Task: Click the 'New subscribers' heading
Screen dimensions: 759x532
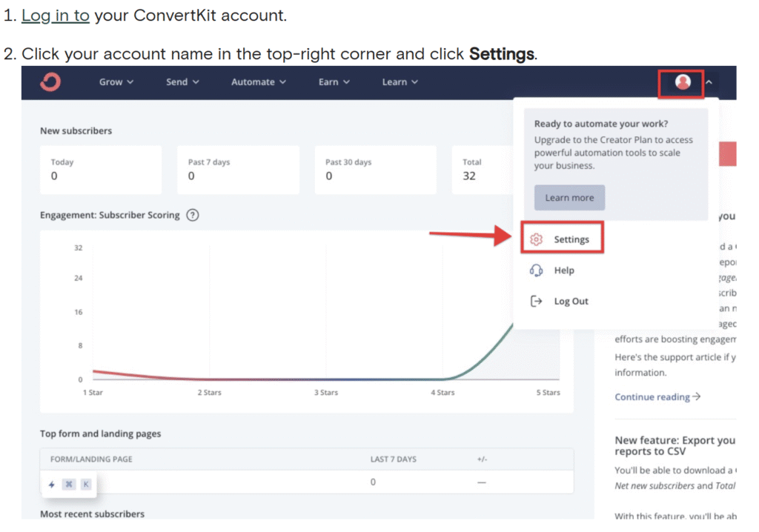Action: (x=76, y=130)
